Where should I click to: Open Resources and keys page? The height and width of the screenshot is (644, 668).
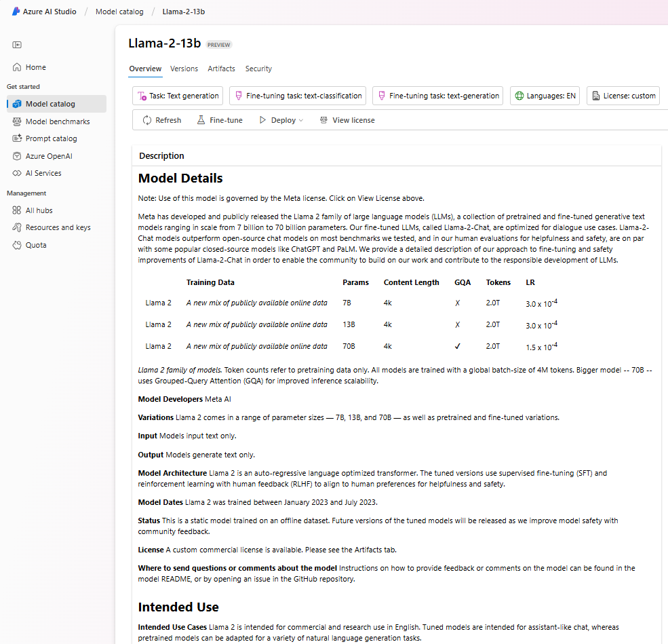(58, 227)
